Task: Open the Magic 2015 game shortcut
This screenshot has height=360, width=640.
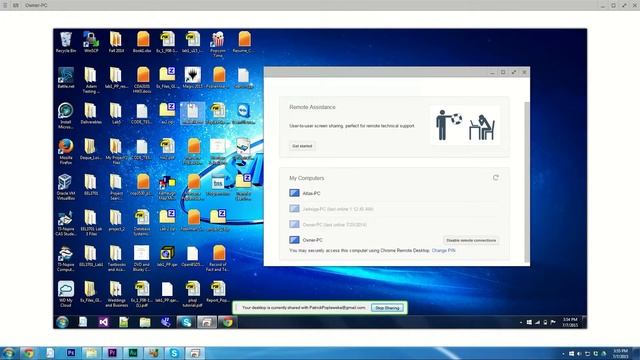Action: coord(193,78)
